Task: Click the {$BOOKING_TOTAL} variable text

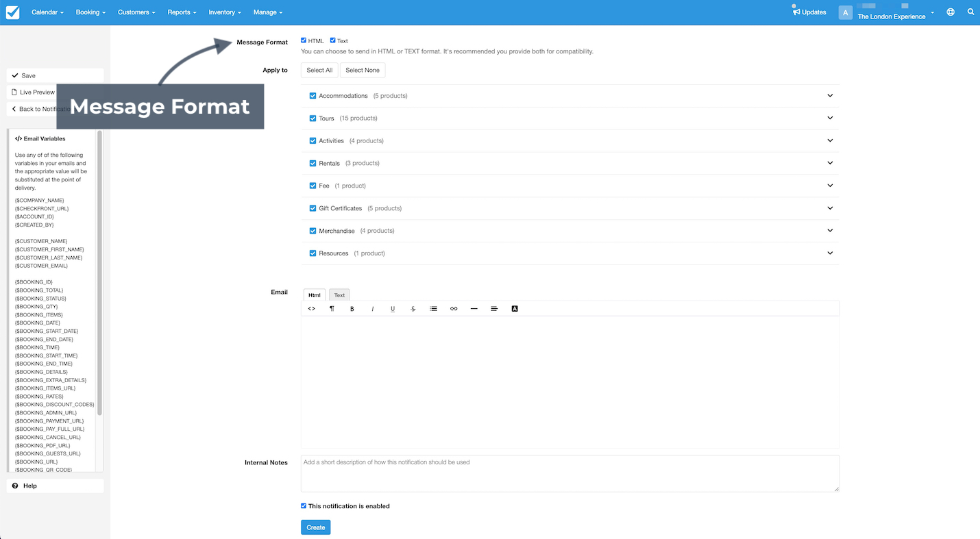Action: pos(39,290)
